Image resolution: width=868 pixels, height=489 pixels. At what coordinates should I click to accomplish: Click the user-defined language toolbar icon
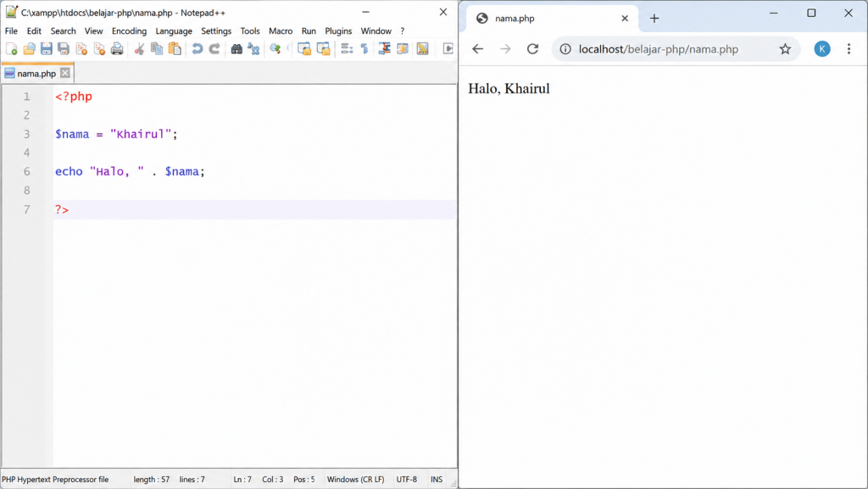pos(403,49)
